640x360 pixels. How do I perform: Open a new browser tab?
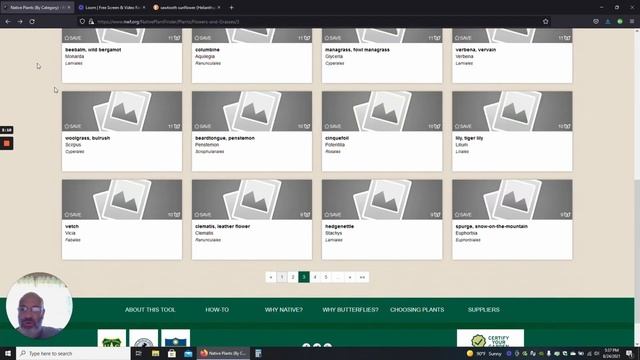(231, 7)
